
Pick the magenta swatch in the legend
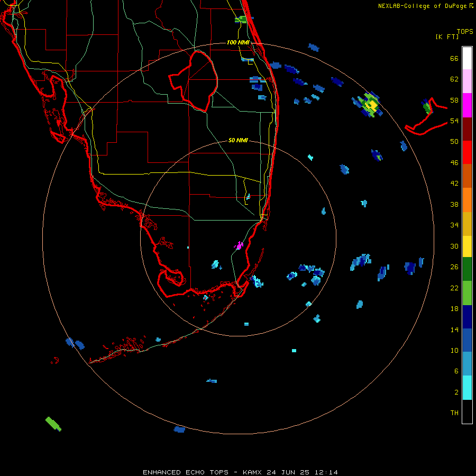click(x=467, y=105)
